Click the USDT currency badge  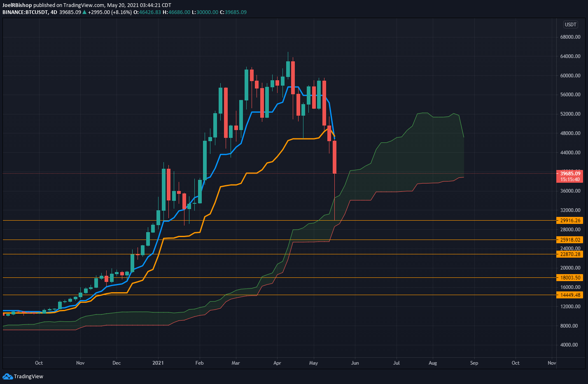570,25
